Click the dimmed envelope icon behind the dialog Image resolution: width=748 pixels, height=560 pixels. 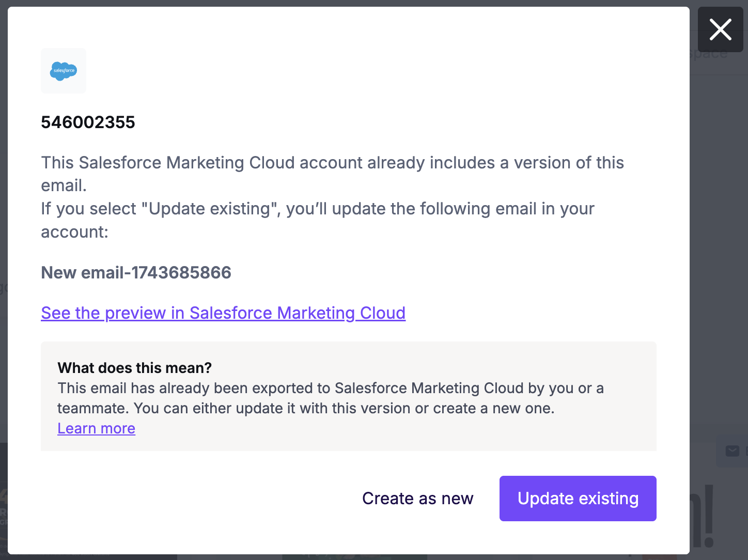coord(732,451)
